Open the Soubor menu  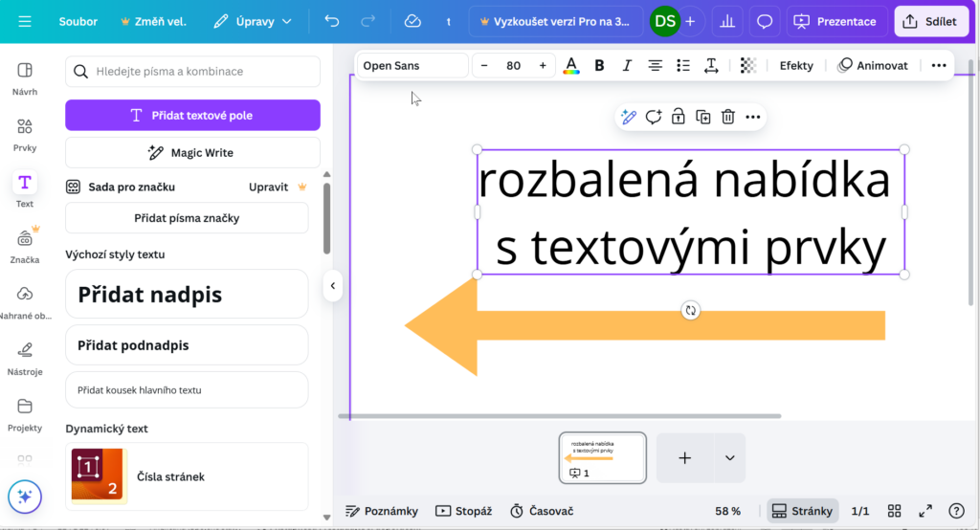(78, 21)
